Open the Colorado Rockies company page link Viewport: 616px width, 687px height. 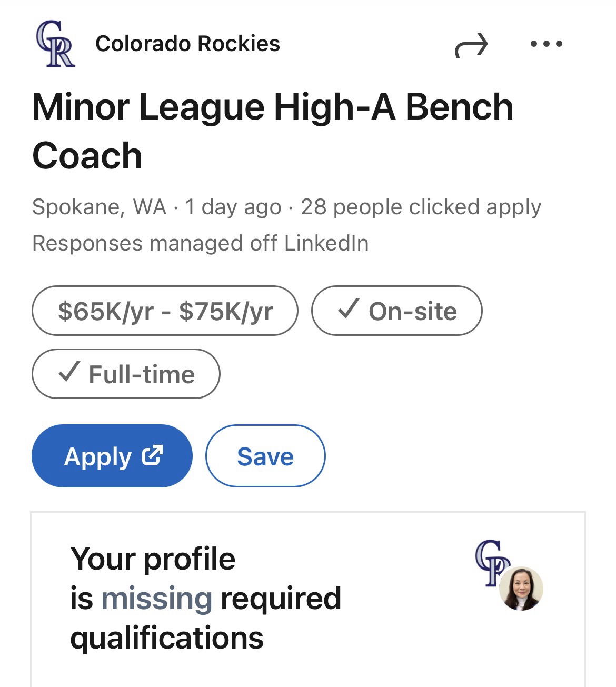tap(187, 44)
